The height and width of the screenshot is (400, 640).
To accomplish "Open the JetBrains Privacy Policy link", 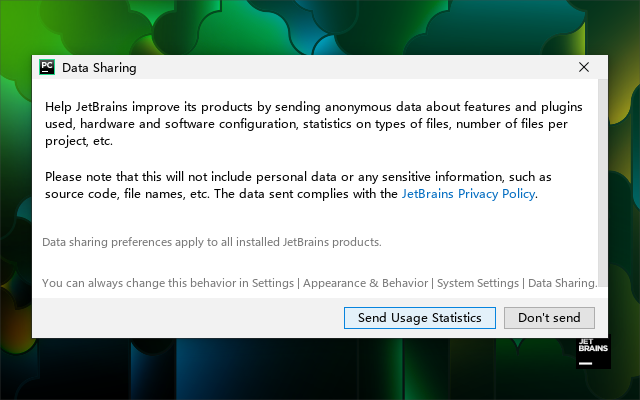I will pyautogui.click(x=468, y=194).
